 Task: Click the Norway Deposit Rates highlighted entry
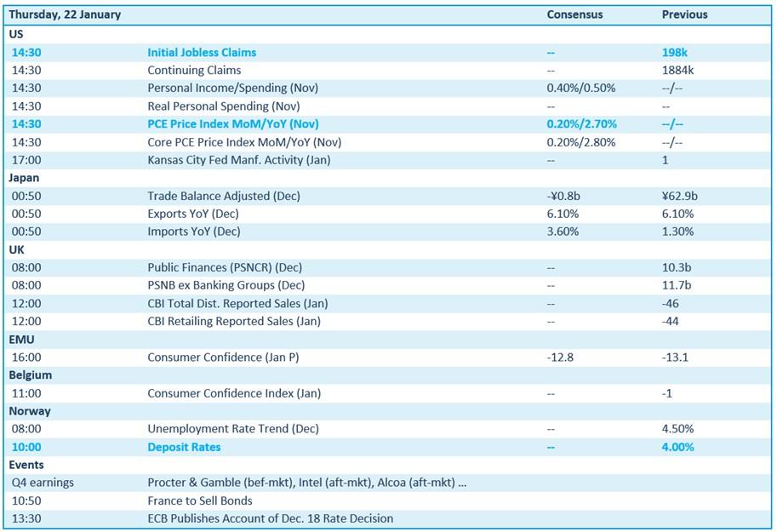coord(184,447)
